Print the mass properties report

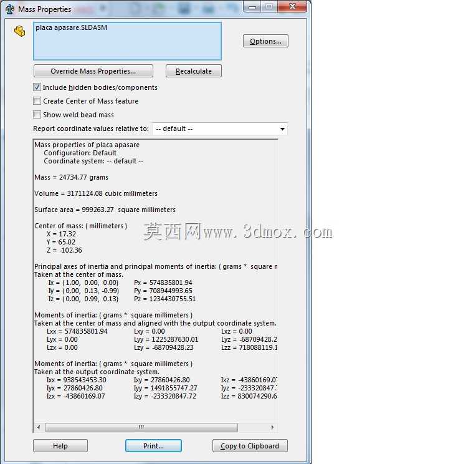tap(153, 446)
